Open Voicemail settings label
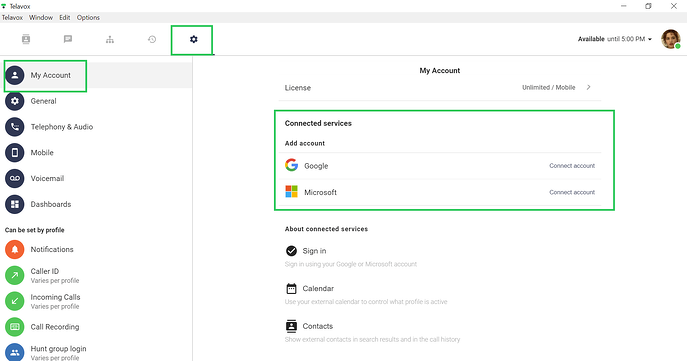The image size is (687, 361). (47, 178)
